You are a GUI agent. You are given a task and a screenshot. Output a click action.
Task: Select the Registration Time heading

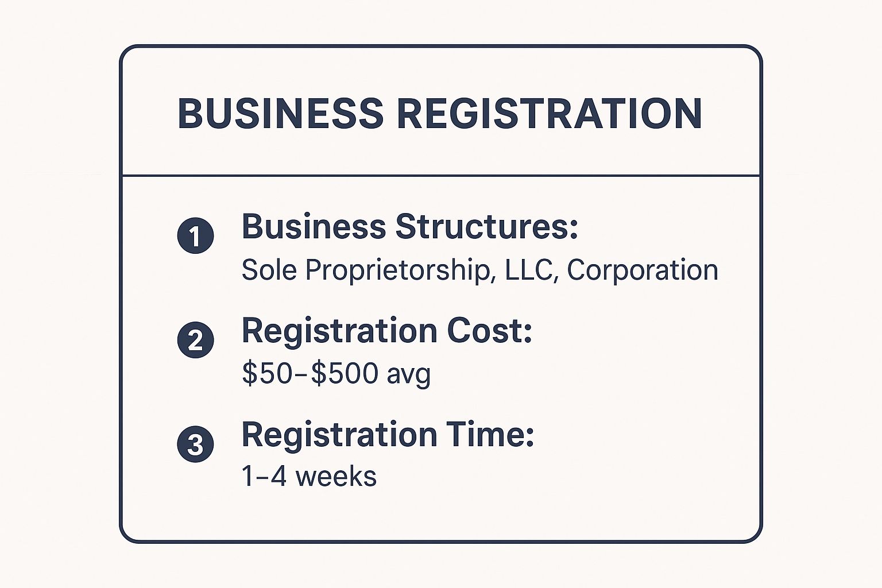(x=388, y=434)
